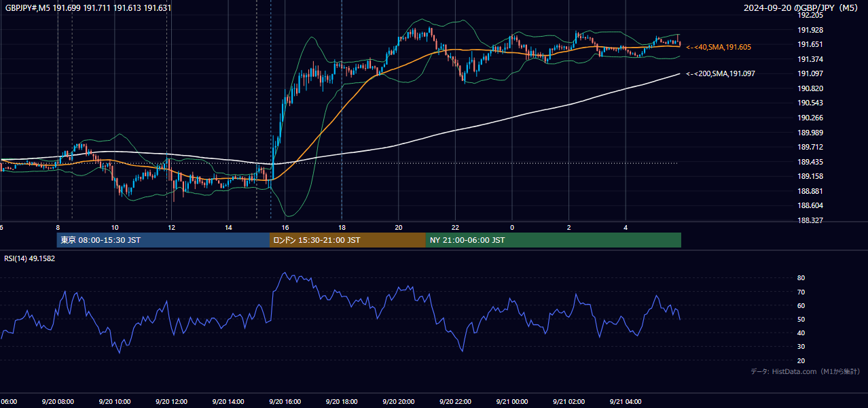Screen dimensions: 868x408
Task: Select the 40 SMA 191.605 label
Action: click(x=719, y=47)
